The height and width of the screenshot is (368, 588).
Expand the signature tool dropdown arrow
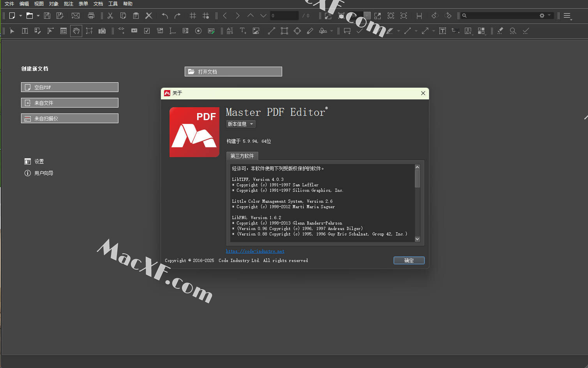[x=332, y=31]
